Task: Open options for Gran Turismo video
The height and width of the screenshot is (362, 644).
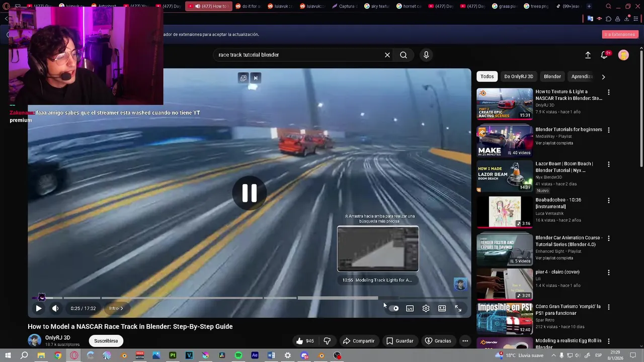Action: 609,307
